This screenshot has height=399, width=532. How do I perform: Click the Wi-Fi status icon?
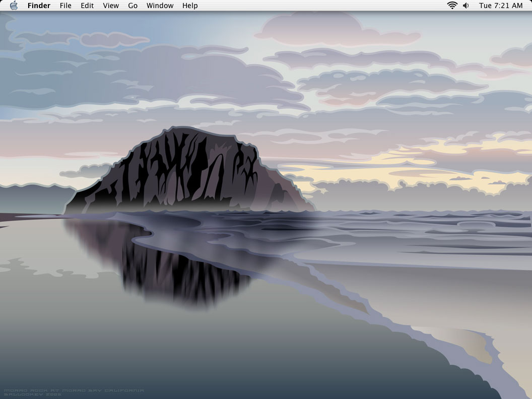point(452,6)
